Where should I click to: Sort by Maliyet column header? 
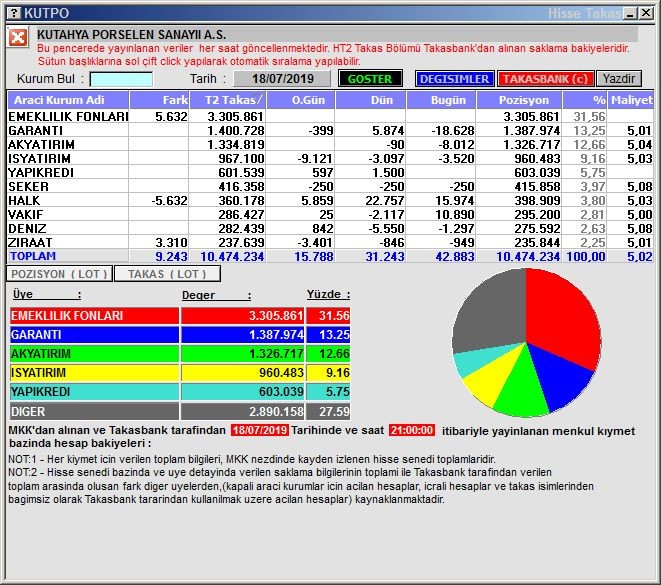[631, 100]
